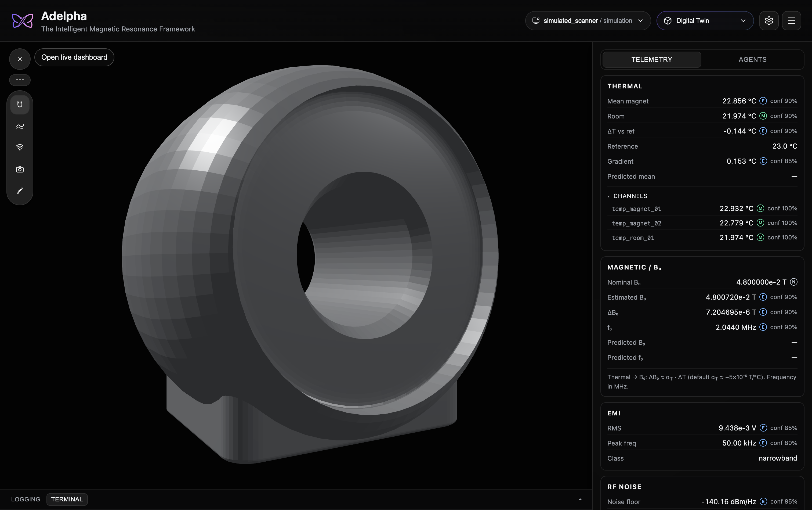Select the wave signal tool icon

point(20,126)
